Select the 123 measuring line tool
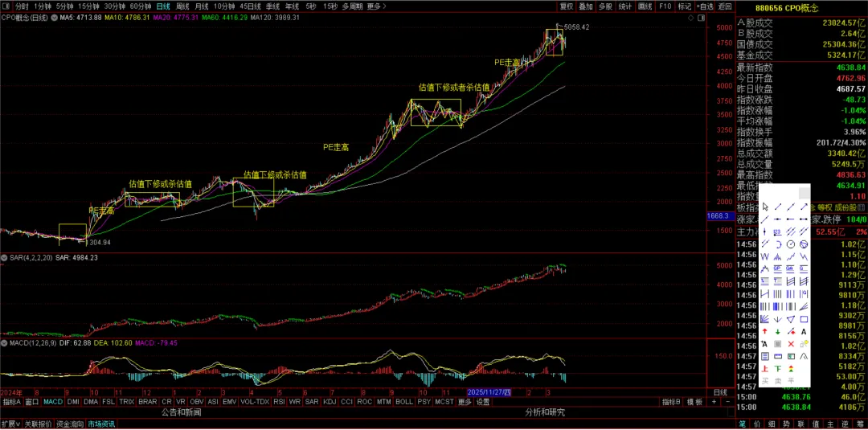The width and height of the screenshot is (868, 430). coord(778,231)
